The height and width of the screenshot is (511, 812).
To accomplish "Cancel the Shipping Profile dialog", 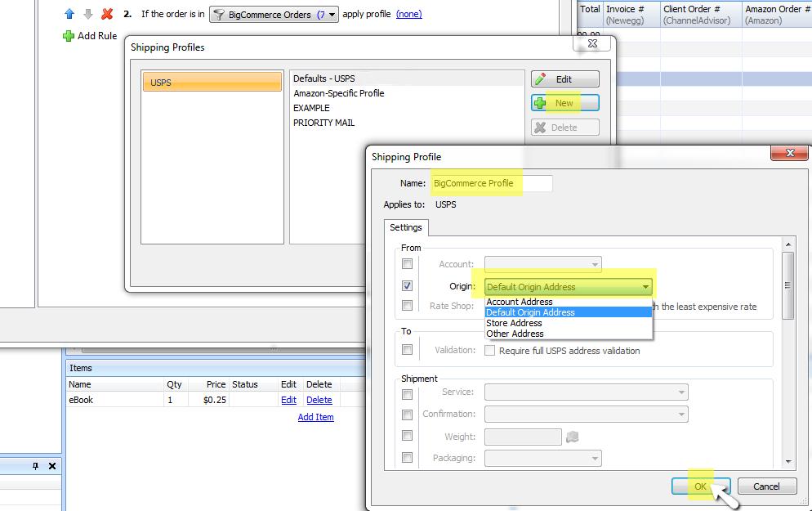I will 766,486.
